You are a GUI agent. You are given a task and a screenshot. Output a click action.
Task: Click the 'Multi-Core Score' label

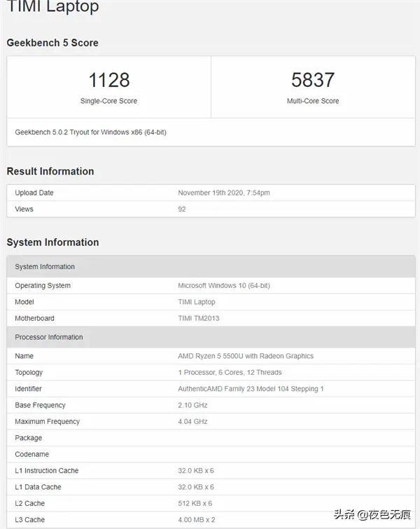point(313,101)
